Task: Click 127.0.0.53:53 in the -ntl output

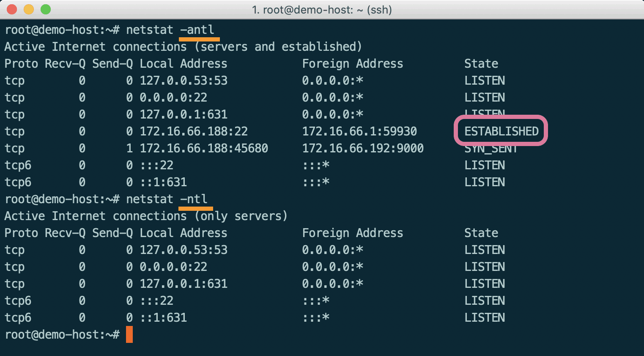Action: pos(184,250)
